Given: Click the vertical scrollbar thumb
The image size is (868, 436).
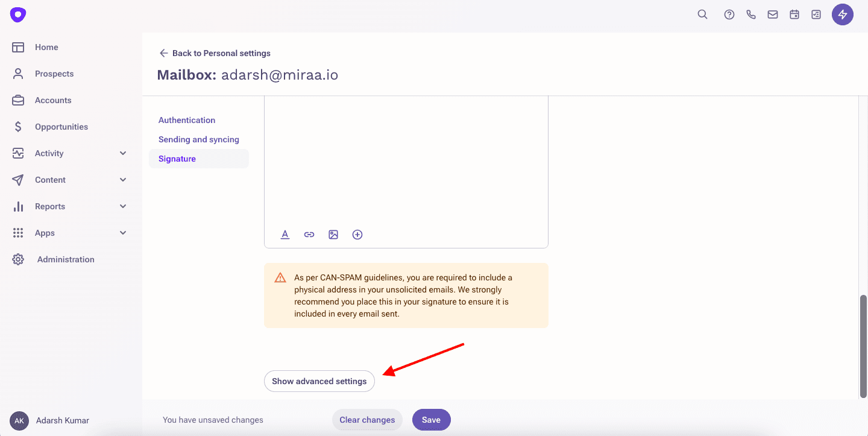Looking at the screenshot, I should (863, 346).
